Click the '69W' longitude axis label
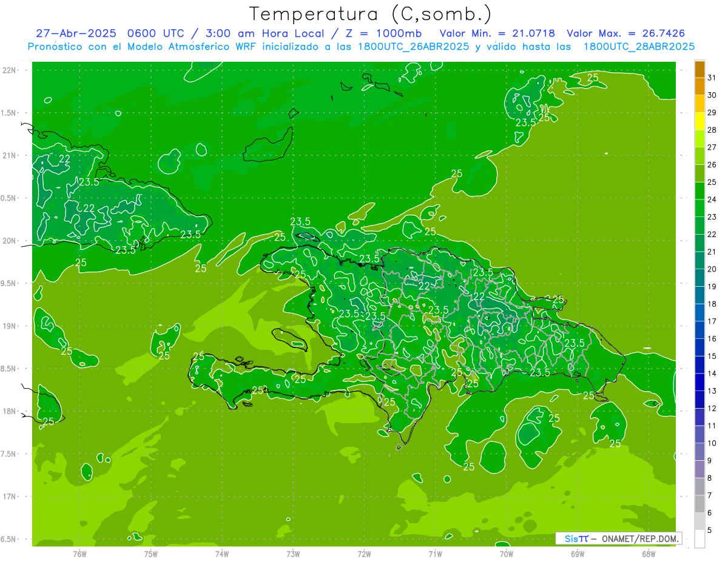728x562 pixels. point(578,554)
